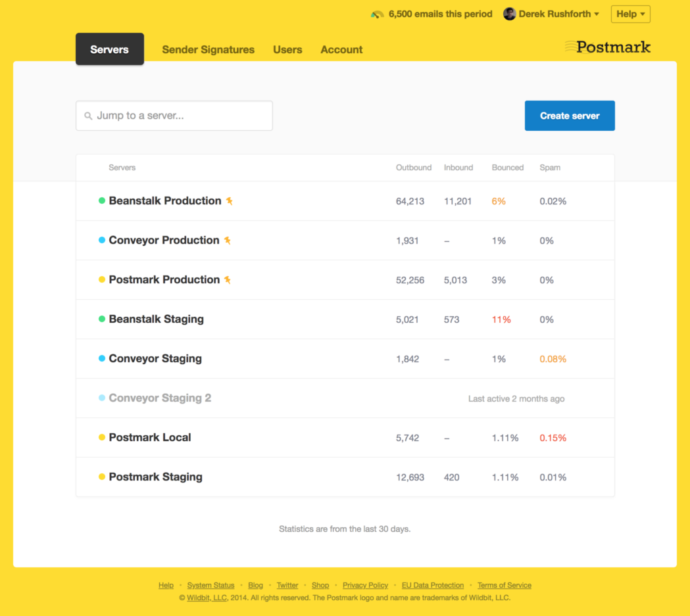690x616 pixels.
Task: Open the Conveyor Staging server
Action: (x=155, y=358)
